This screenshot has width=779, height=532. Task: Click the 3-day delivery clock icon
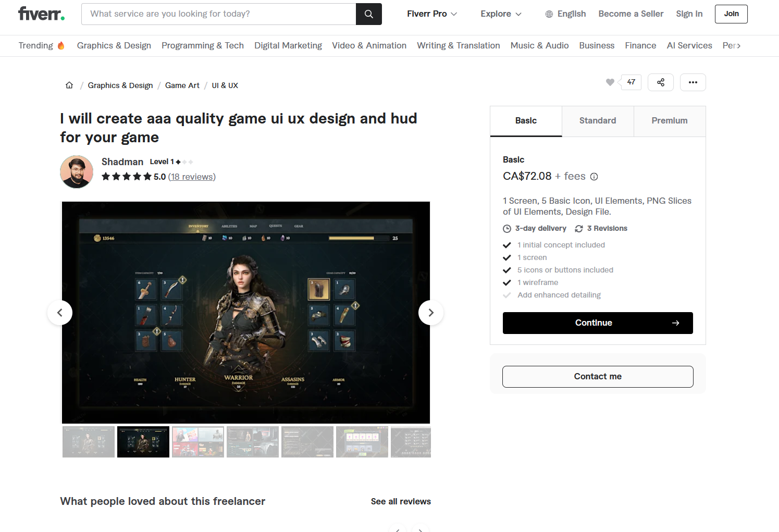tap(507, 229)
